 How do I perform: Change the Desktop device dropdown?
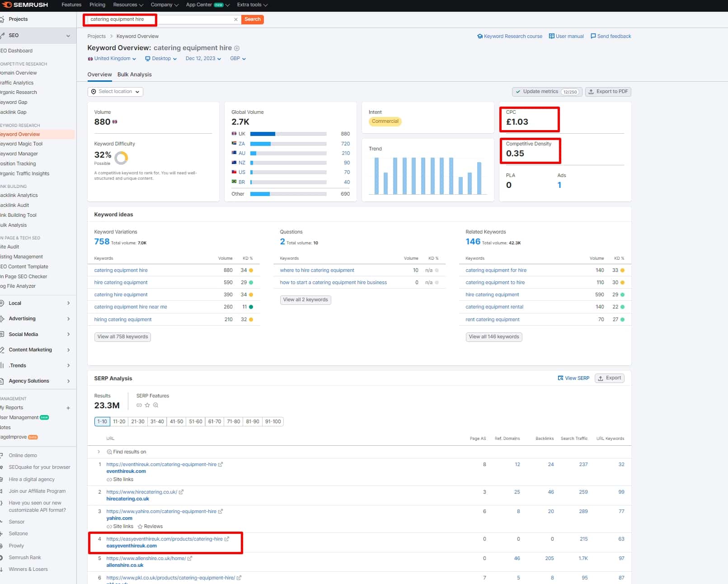161,59
